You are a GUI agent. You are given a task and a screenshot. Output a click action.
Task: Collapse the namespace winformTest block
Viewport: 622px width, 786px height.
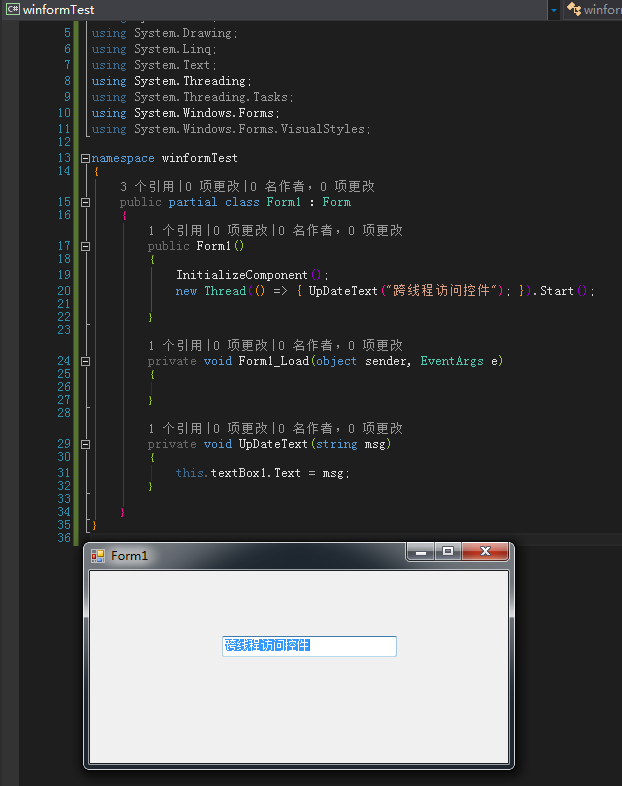85,158
